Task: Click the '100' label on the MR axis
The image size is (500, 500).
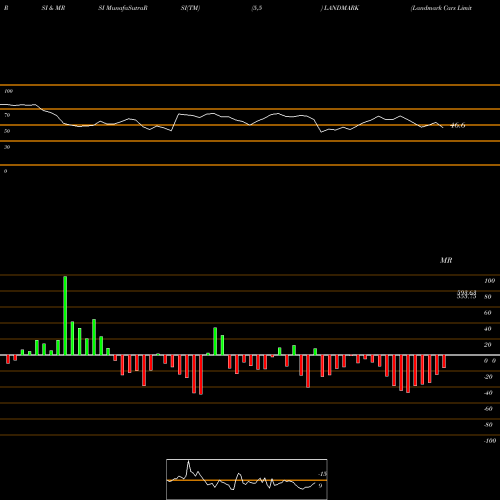Action: tap(489, 281)
